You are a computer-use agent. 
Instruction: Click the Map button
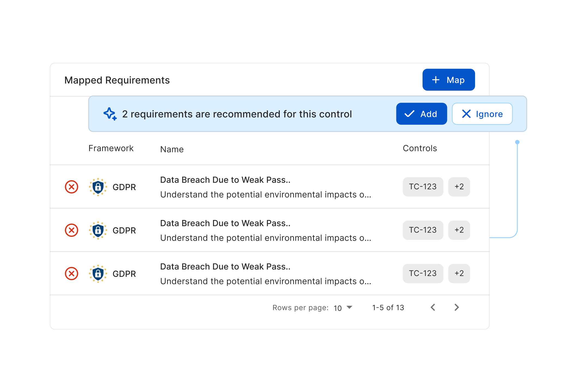[x=449, y=80]
